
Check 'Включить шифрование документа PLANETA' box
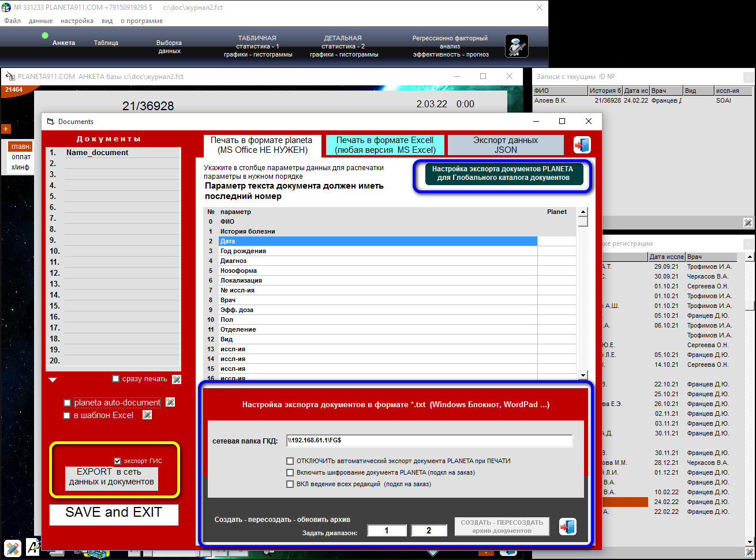coord(290,473)
